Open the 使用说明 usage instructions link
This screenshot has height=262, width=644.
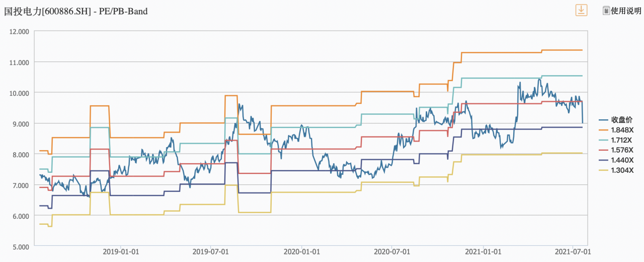click(626, 11)
